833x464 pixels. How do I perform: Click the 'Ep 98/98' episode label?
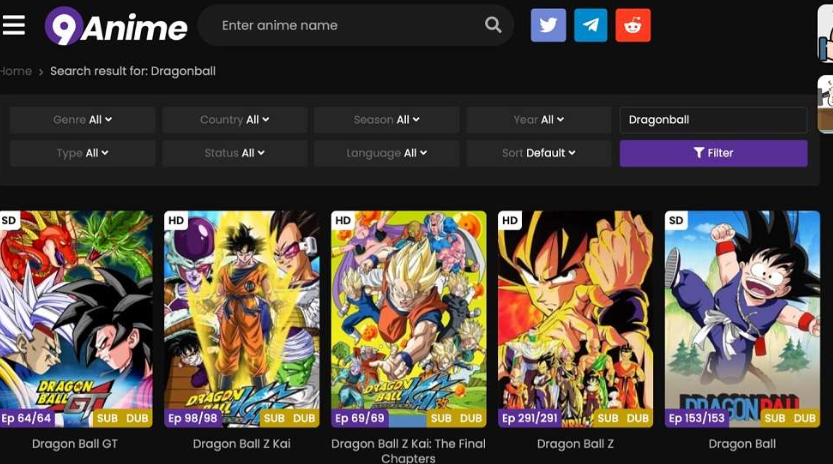tap(193, 418)
